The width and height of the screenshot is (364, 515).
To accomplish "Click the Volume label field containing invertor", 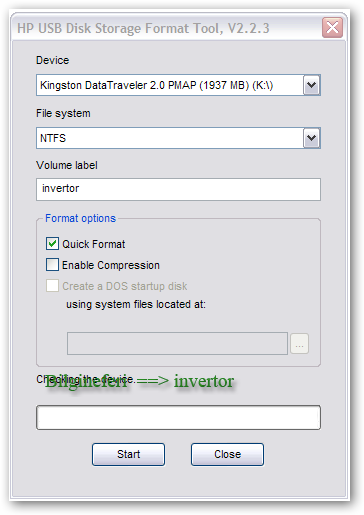I will (178, 189).
